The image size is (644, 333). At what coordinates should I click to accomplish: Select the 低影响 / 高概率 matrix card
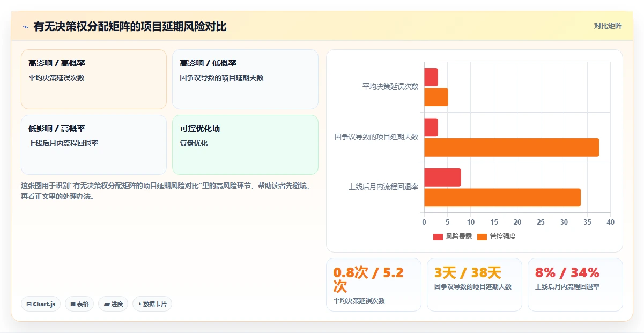click(x=94, y=145)
